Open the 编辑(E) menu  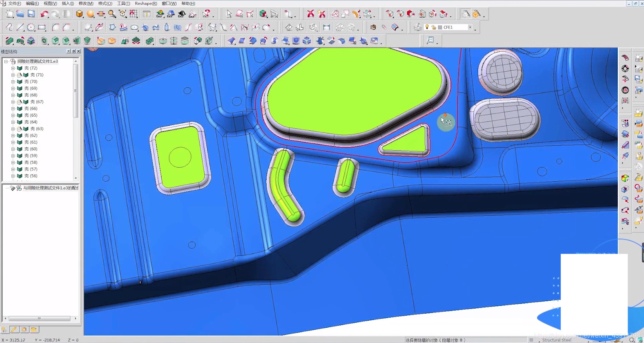(32, 4)
